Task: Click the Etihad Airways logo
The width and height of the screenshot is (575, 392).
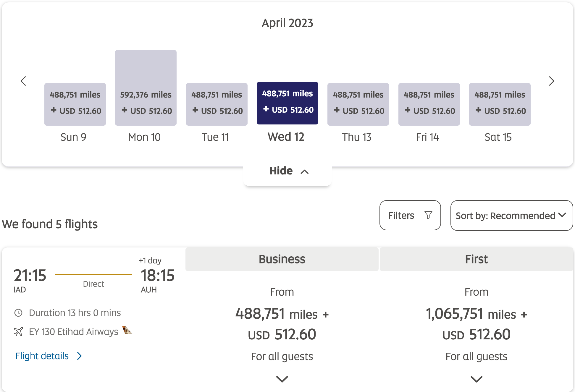Action: [127, 331]
